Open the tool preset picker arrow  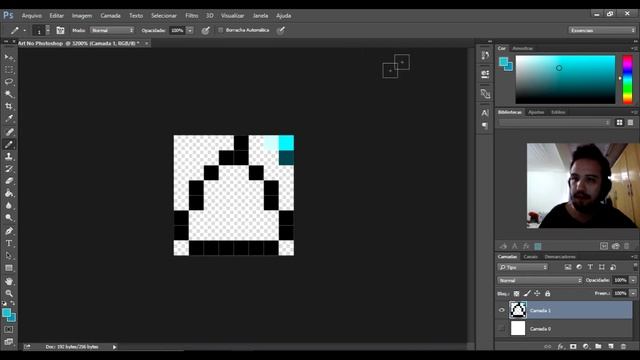coord(24,30)
